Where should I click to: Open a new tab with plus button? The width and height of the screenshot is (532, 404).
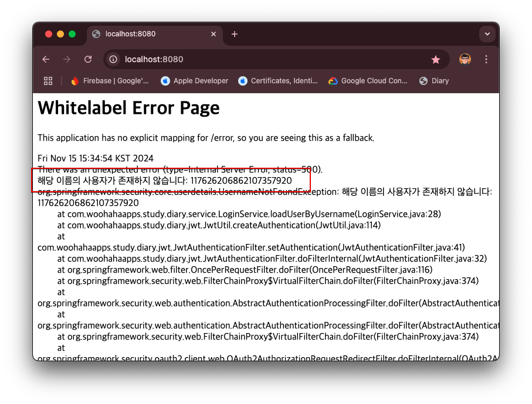pyautogui.click(x=235, y=34)
